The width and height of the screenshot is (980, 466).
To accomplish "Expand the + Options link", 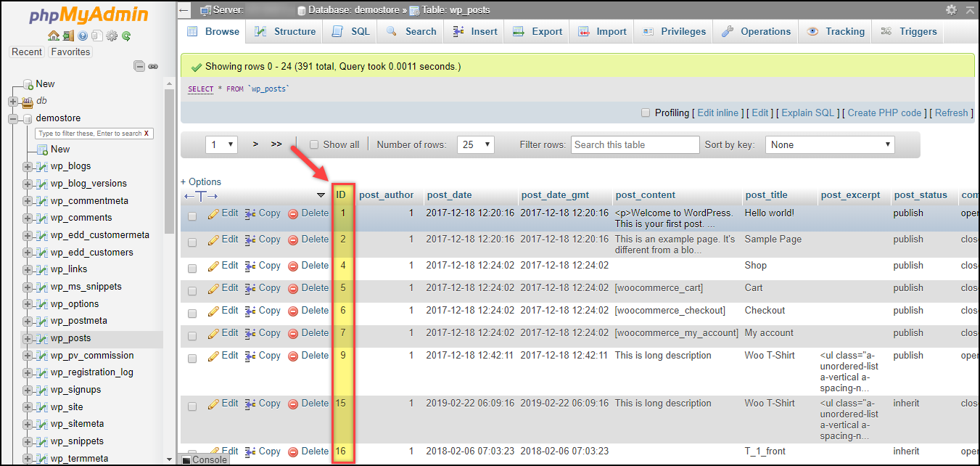I will 201,182.
